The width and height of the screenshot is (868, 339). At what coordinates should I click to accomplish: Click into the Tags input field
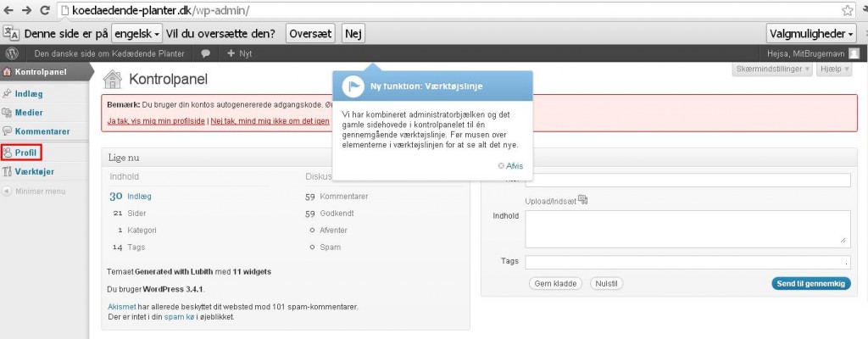coord(687,262)
